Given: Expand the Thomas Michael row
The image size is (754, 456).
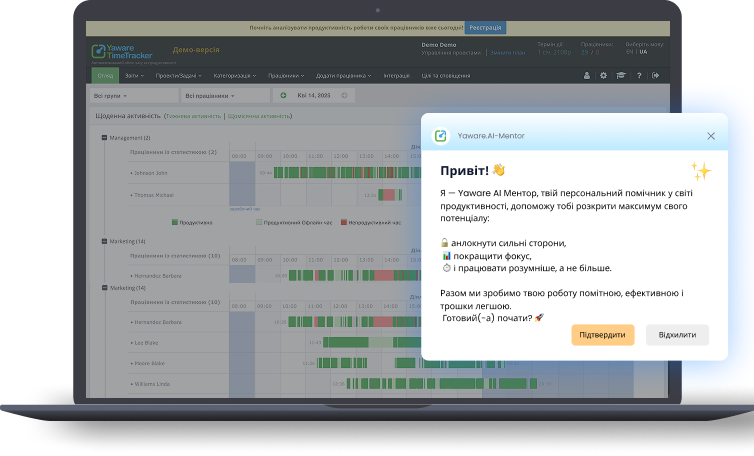Looking at the screenshot, I should pyautogui.click(x=154, y=195).
